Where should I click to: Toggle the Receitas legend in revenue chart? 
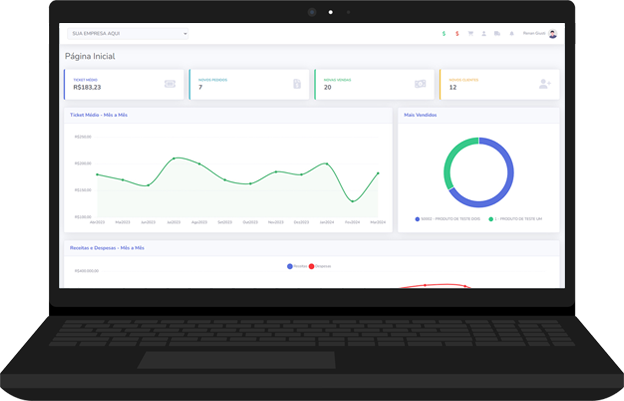point(297,266)
